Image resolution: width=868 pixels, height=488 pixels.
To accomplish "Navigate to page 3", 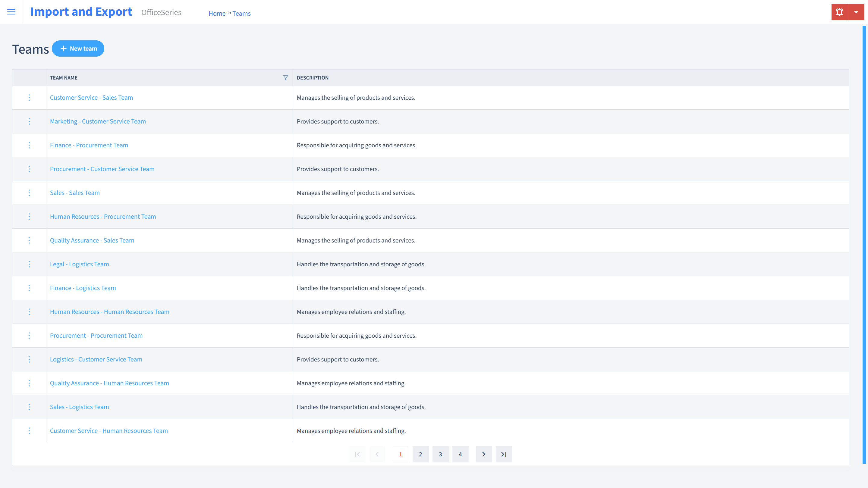I will [441, 454].
